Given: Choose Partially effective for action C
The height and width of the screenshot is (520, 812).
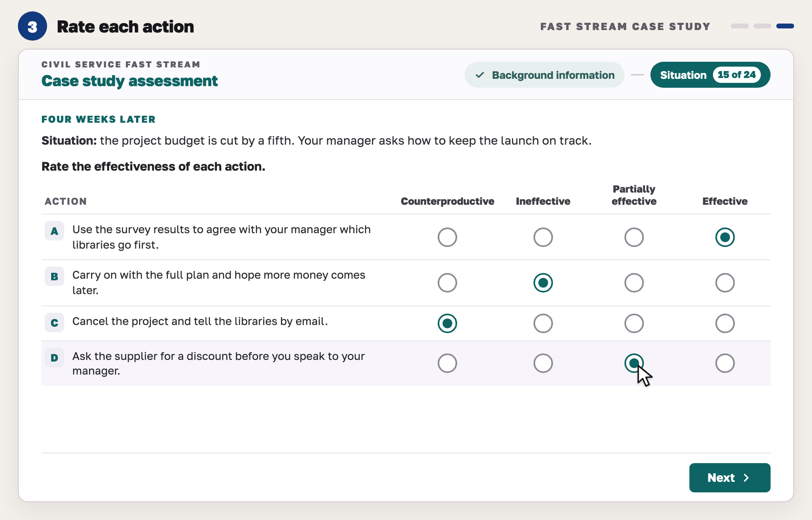Looking at the screenshot, I should (x=634, y=323).
